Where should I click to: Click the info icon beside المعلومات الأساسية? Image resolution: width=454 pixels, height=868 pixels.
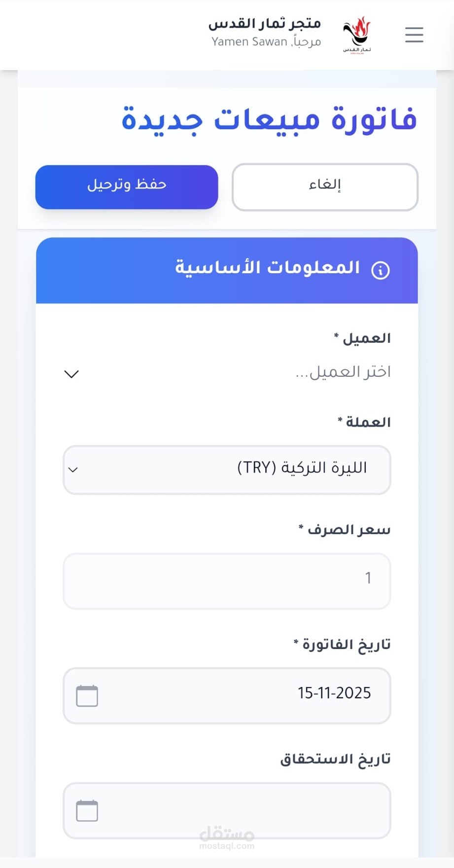click(x=381, y=270)
